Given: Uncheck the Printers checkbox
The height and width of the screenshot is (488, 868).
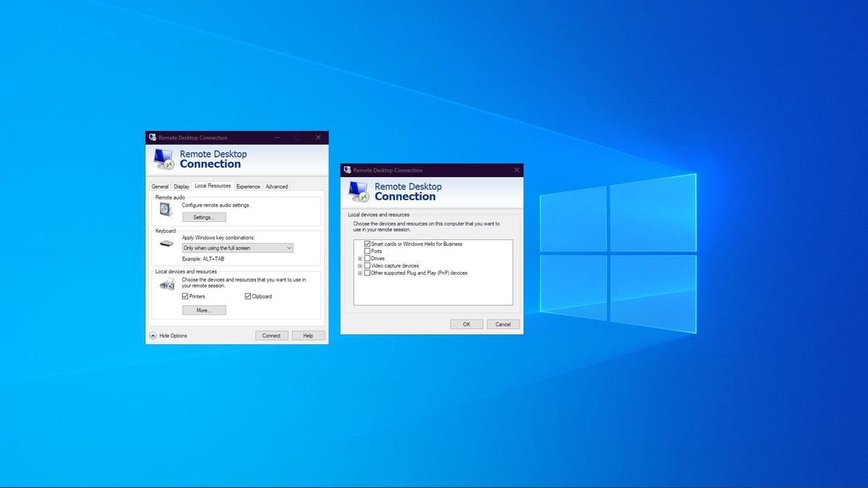Looking at the screenshot, I should (x=184, y=296).
